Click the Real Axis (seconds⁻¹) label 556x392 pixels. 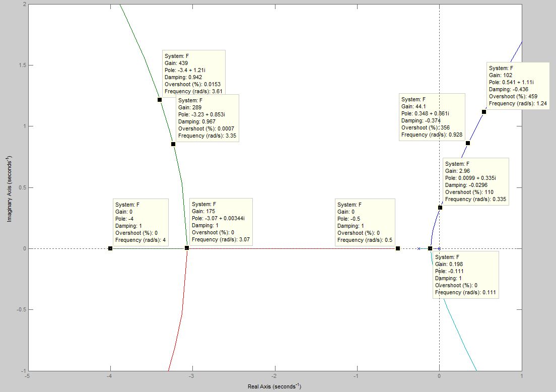pyautogui.click(x=274, y=386)
